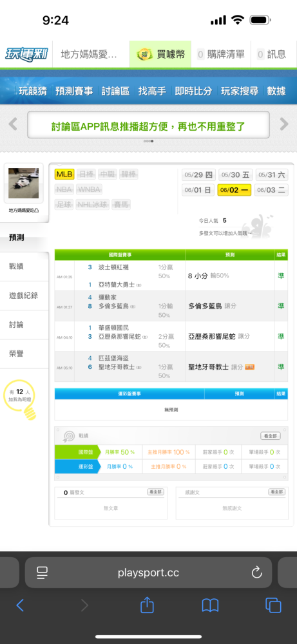
Task: Open the 戰績 sidebar tab
Action: 24,267
